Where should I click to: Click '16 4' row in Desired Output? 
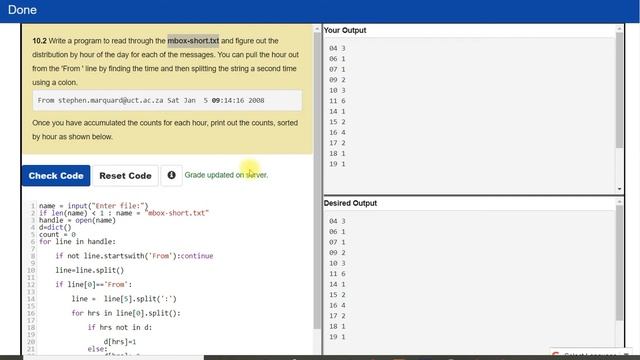point(337,305)
